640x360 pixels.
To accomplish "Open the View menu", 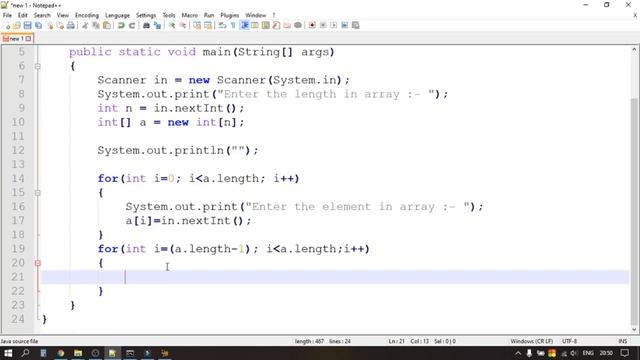I will (x=62, y=15).
